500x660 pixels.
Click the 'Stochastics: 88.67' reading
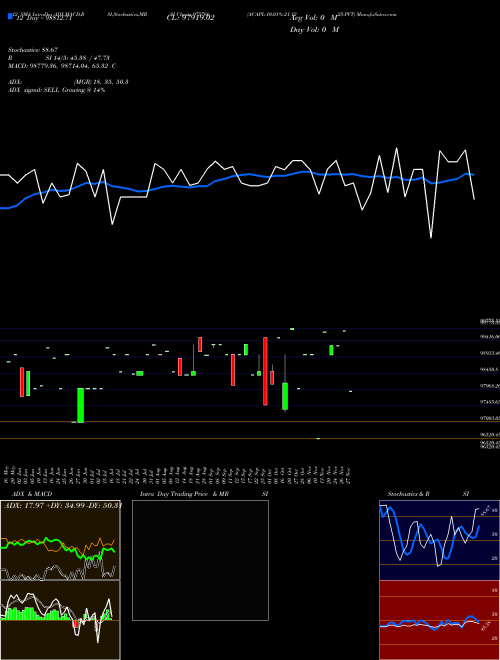tap(33, 50)
